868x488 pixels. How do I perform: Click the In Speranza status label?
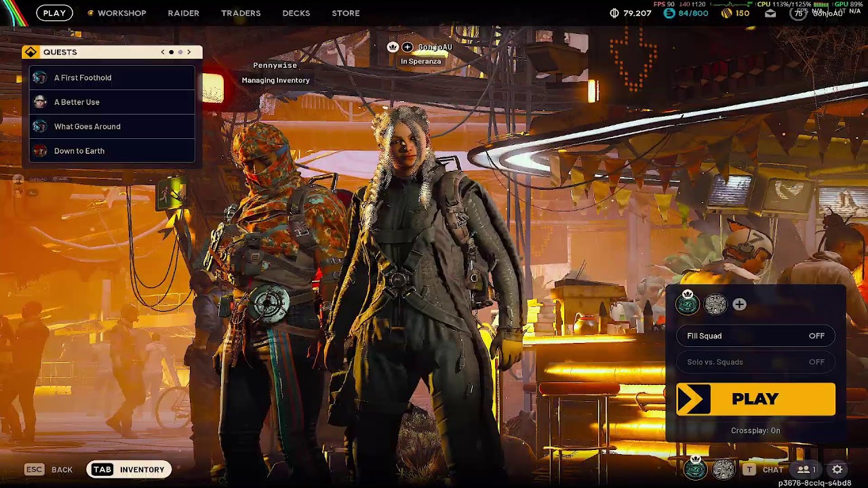pyautogui.click(x=420, y=61)
